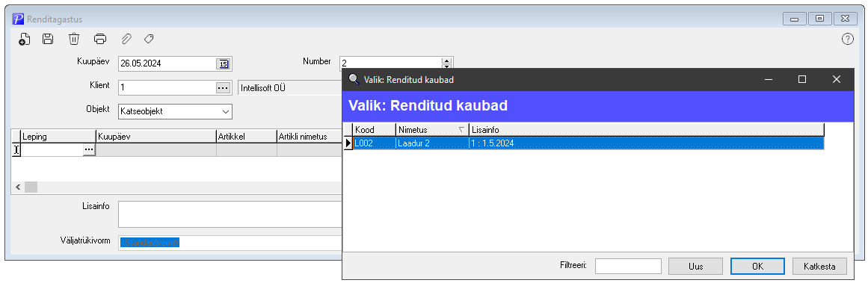Click the Artikkel column header
The image size is (868, 283).
[246, 137]
